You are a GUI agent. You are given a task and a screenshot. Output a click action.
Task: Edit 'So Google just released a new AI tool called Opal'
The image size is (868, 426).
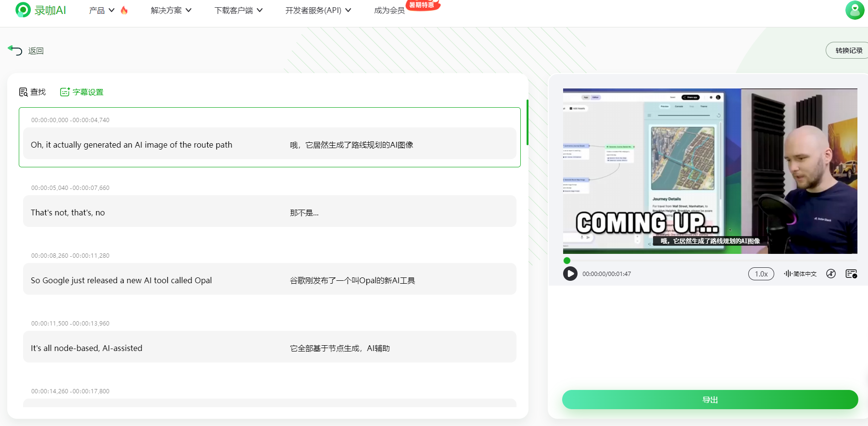(x=121, y=280)
